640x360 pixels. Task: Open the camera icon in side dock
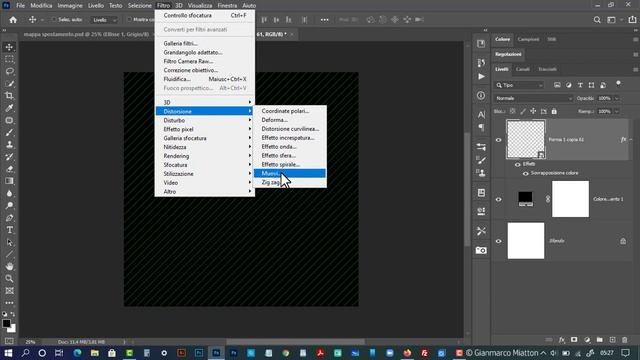click(x=481, y=250)
